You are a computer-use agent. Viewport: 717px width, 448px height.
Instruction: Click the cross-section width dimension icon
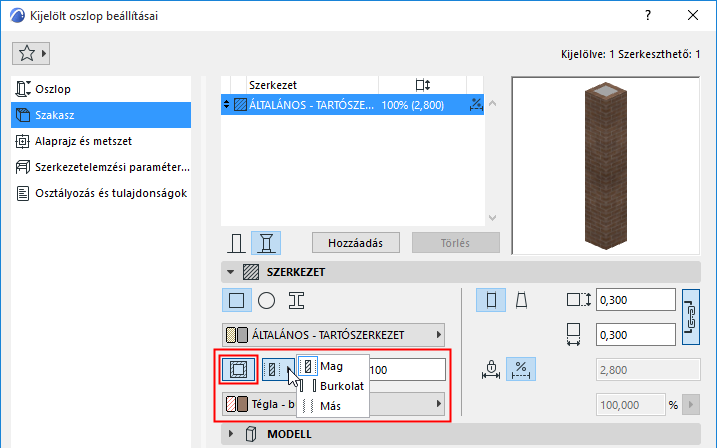coord(573,335)
